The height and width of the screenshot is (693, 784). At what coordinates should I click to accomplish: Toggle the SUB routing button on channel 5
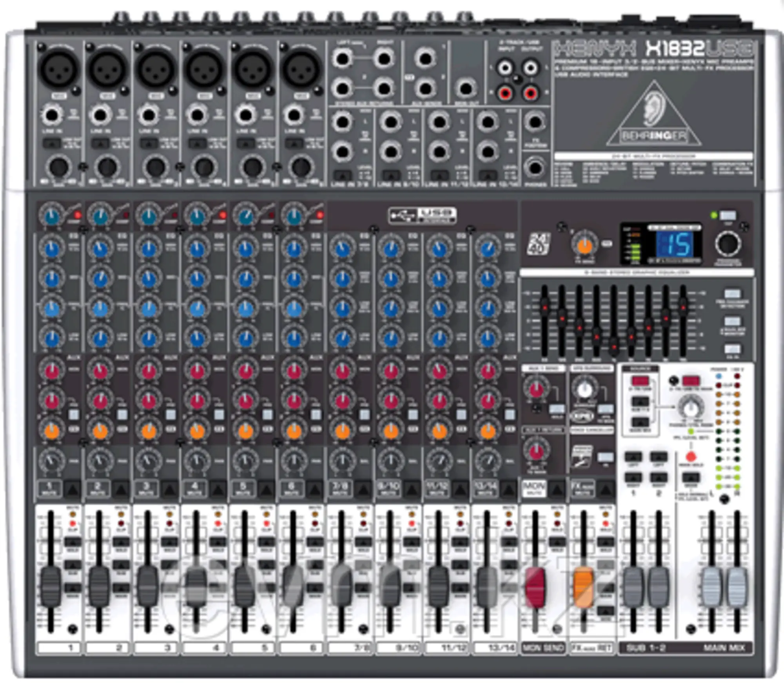click(266, 565)
